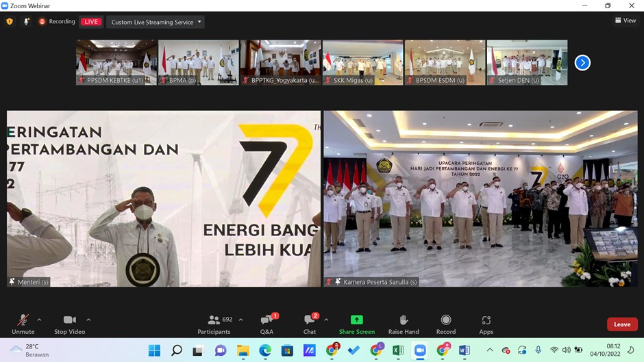Open the Zoom icon in the taskbar
644x362 pixels.
420,350
